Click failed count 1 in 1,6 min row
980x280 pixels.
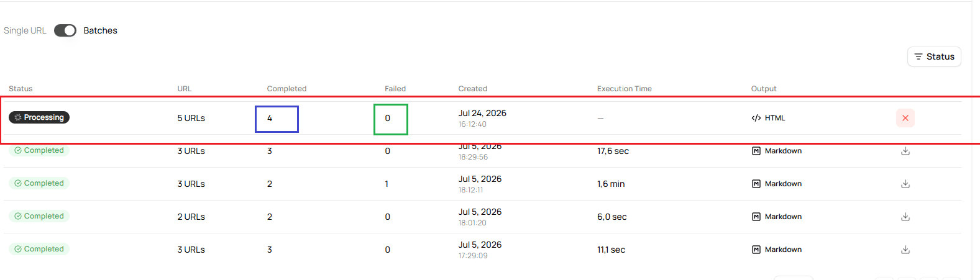(387, 184)
